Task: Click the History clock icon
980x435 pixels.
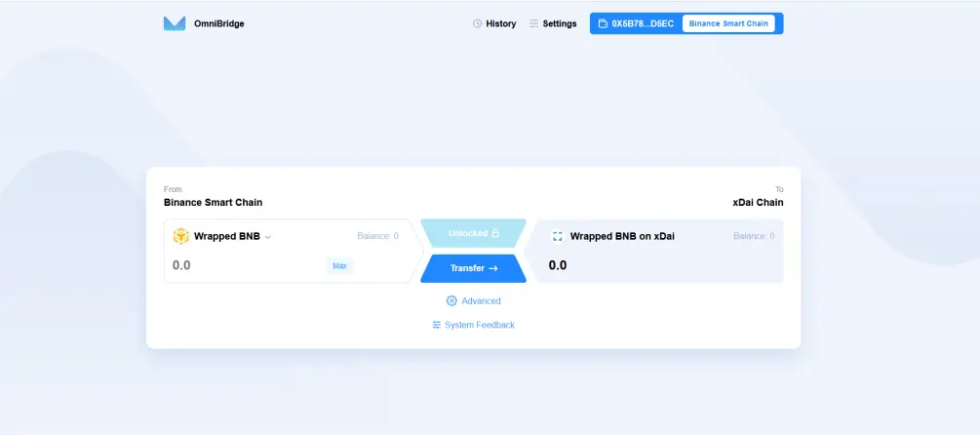Action: [x=478, y=23]
